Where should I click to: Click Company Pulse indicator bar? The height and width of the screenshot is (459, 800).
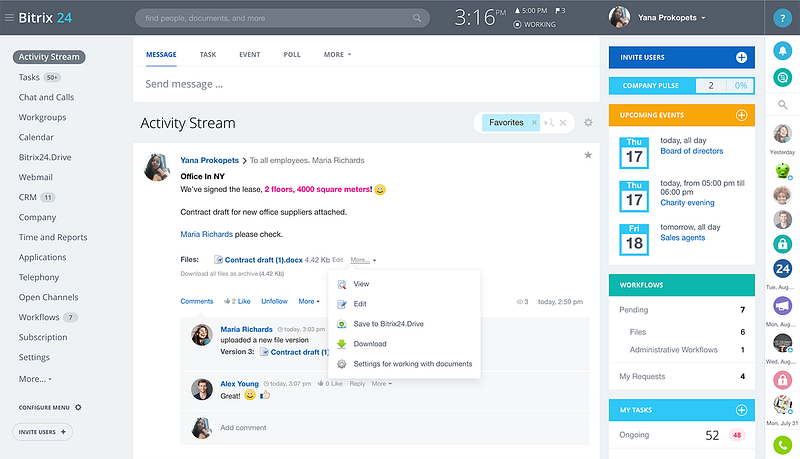point(682,86)
